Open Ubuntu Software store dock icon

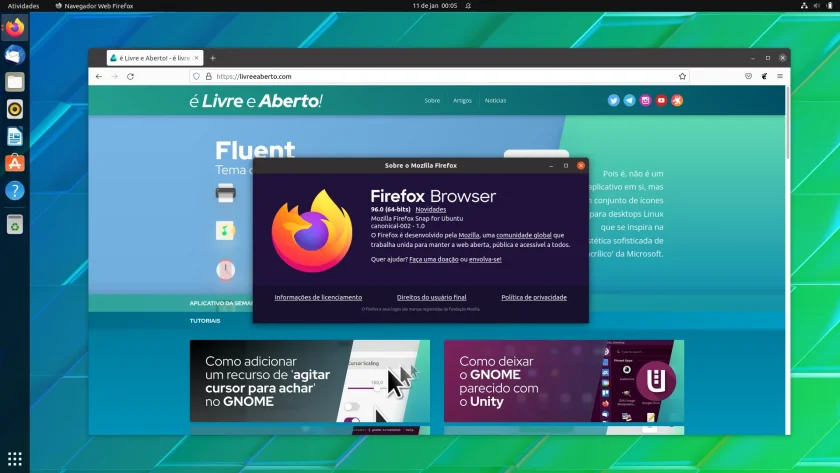point(15,163)
